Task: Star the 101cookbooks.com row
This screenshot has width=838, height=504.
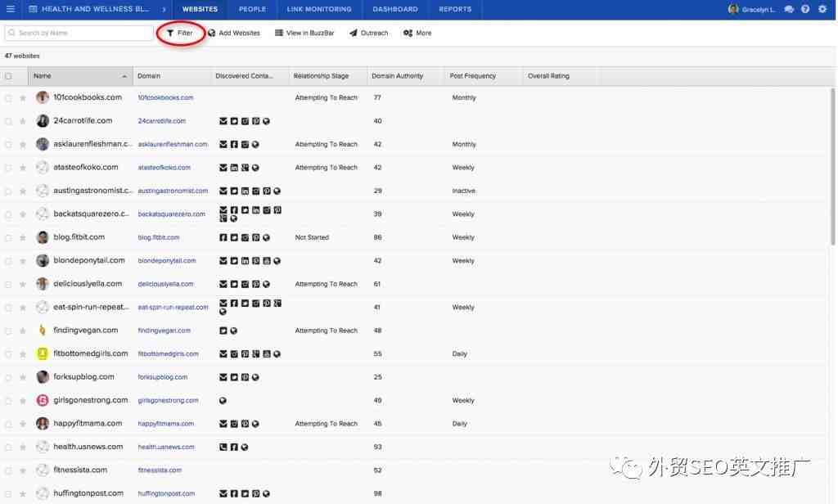Action: pyautogui.click(x=22, y=98)
